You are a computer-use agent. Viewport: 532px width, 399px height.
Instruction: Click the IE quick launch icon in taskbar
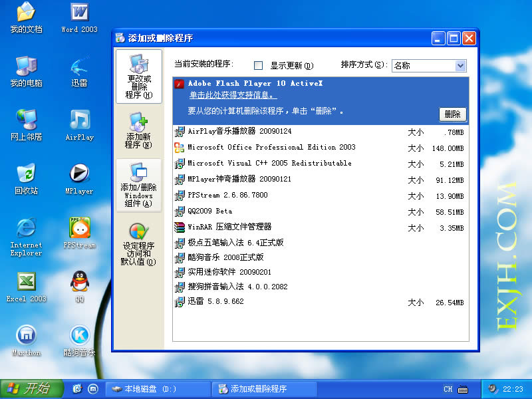click(77, 389)
